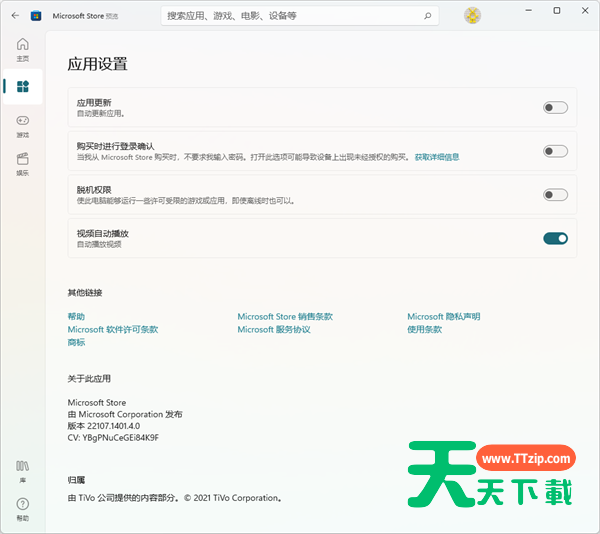Click the search magnifier icon
Image resolution: width=600 pixels, height=534 pixels.
pyautogui.click(x=428, y=16)
